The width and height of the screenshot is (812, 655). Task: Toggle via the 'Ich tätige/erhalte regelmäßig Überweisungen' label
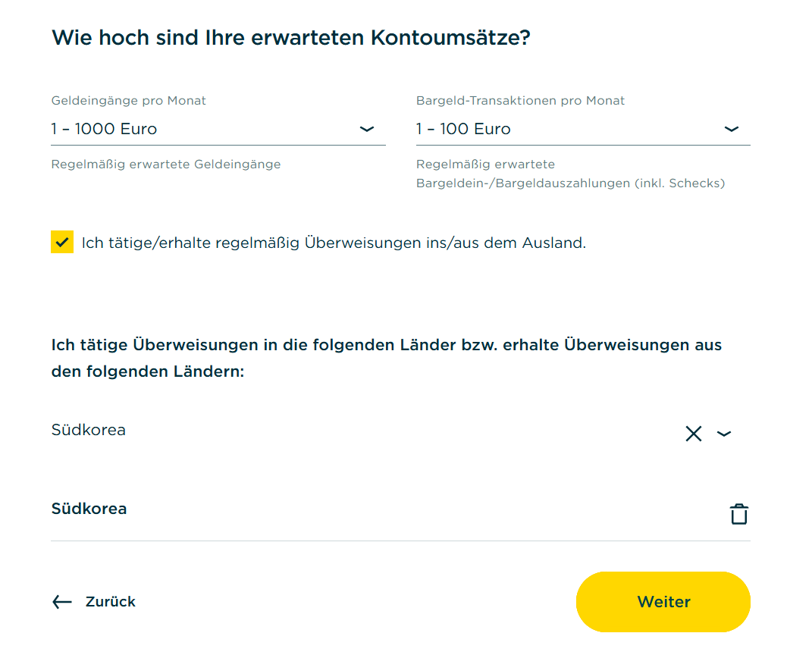coord(334,243)
